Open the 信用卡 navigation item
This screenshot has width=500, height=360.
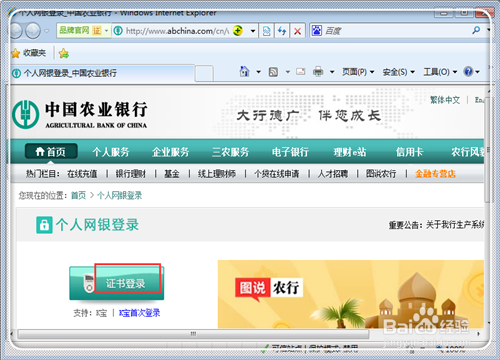point(410,152)
